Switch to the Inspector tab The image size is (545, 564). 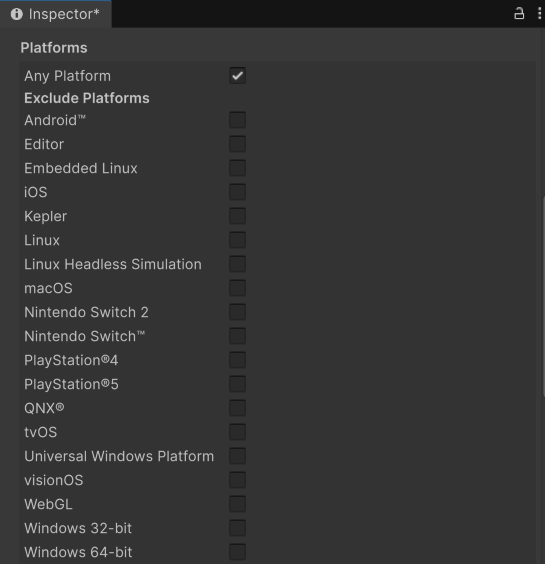(x=56, y=14)
